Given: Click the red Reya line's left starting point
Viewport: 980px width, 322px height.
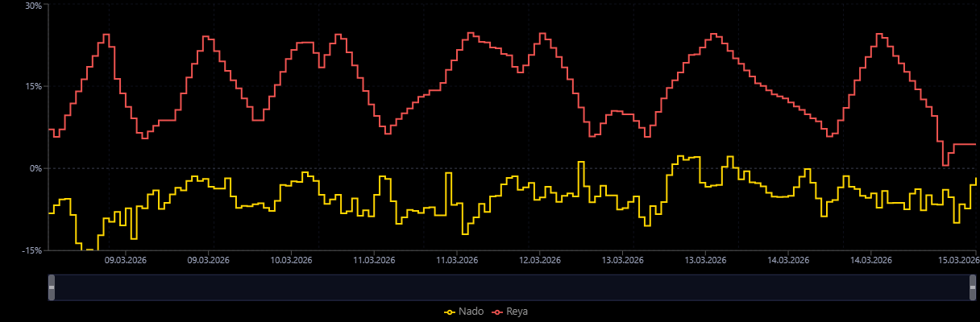Looking at the screenshot, I should coord(50,130).
